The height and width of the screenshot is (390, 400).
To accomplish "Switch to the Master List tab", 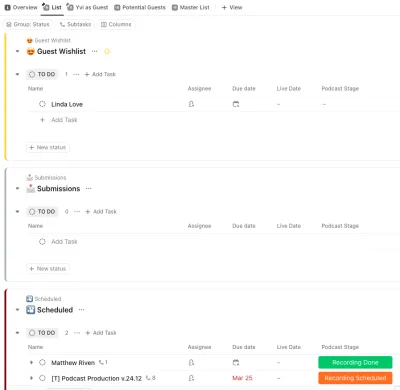I will tap(191, 7).
